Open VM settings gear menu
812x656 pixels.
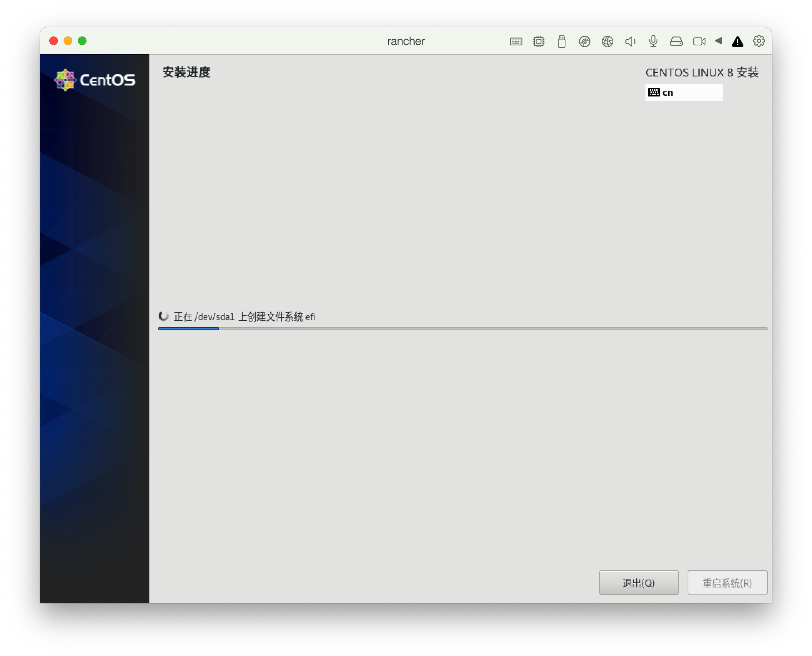759,41
